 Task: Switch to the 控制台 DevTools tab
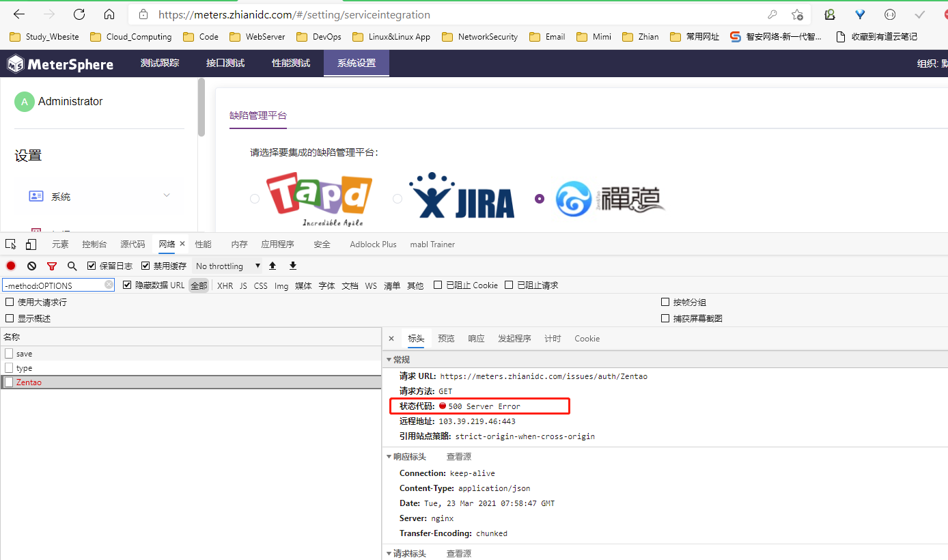(x=94, y=243)
